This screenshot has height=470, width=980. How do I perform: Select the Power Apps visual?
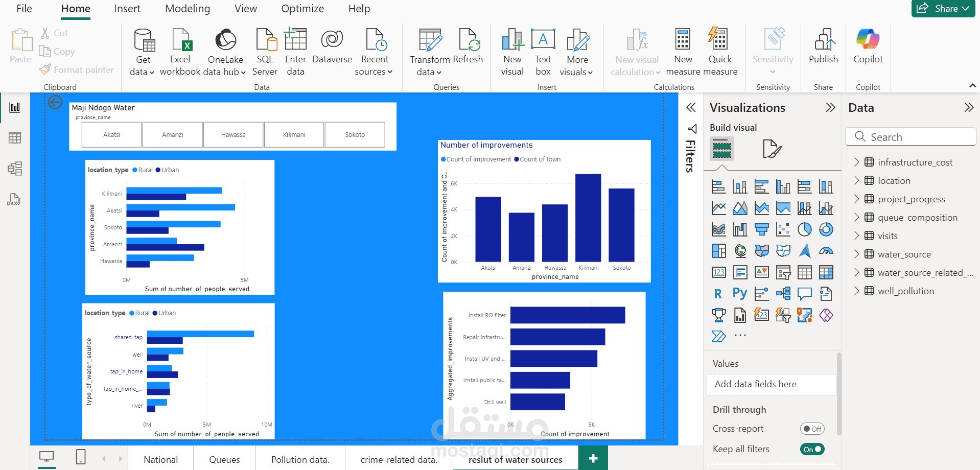pyautogui.click(x=826, y=315)
